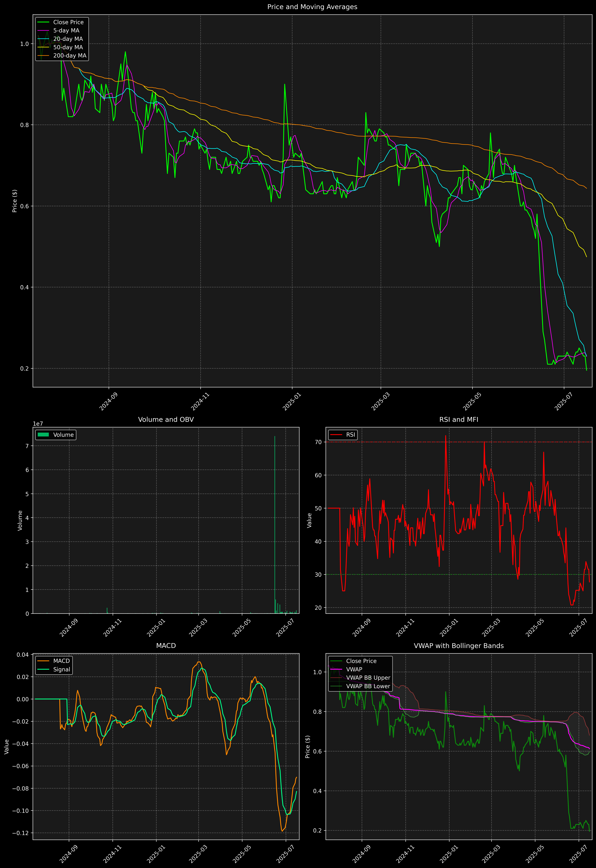
Task: Click the '200-day MA' legend entry
Action: pos(62,56)
